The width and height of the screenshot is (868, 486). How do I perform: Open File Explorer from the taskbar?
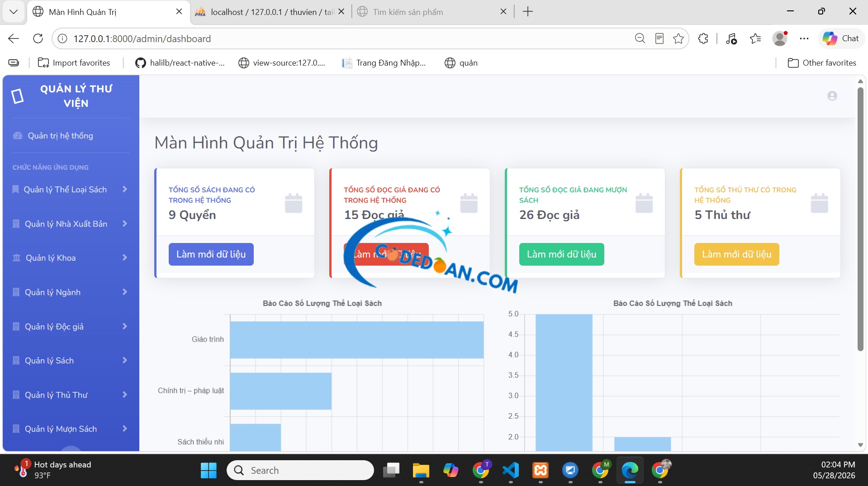pyautogui.click(x=421, y=470)
